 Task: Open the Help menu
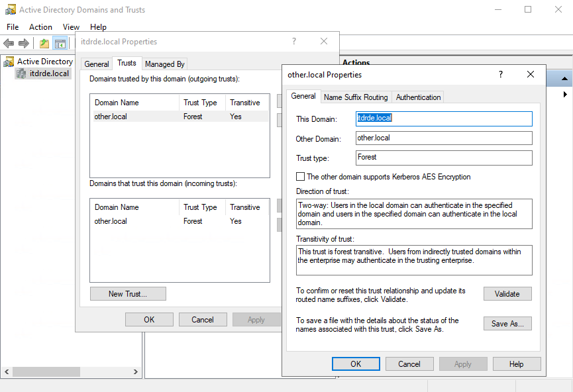[98, 27]
